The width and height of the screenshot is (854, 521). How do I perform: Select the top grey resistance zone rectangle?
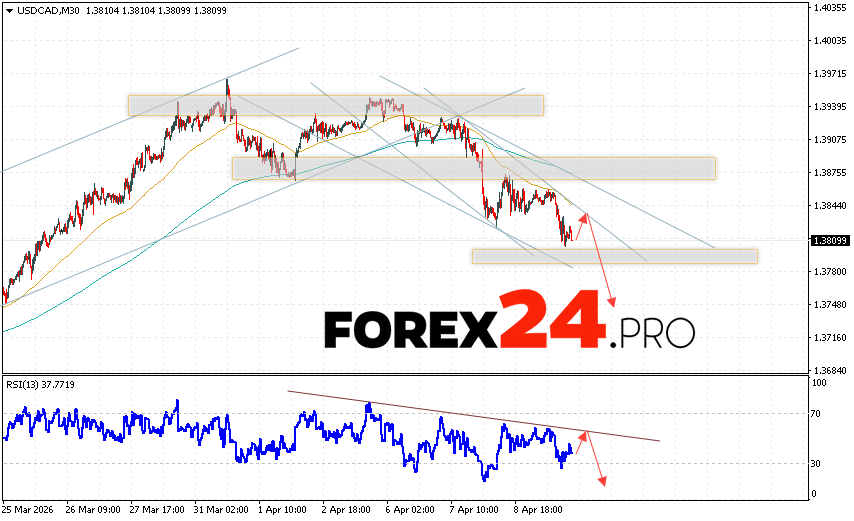335,105
